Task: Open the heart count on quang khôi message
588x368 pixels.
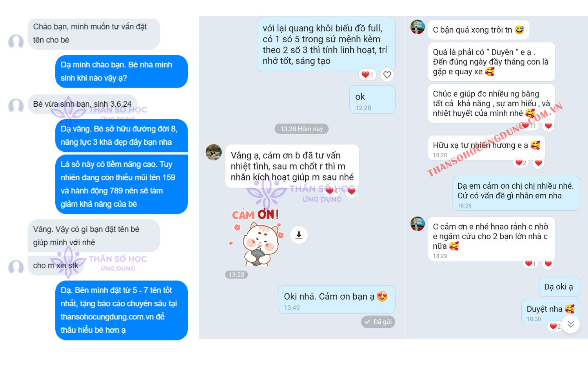Action: 367,75
